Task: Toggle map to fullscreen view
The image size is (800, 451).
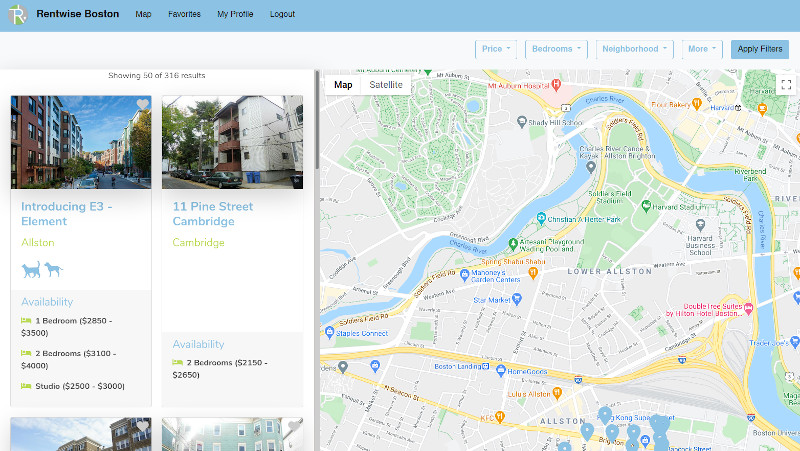Action: pos(786,85)
